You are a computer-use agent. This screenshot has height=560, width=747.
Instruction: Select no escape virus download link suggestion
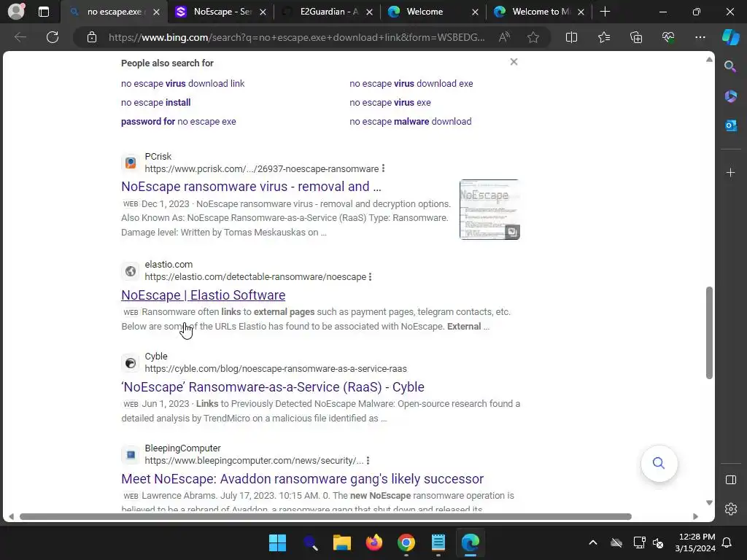click(182, 83)
